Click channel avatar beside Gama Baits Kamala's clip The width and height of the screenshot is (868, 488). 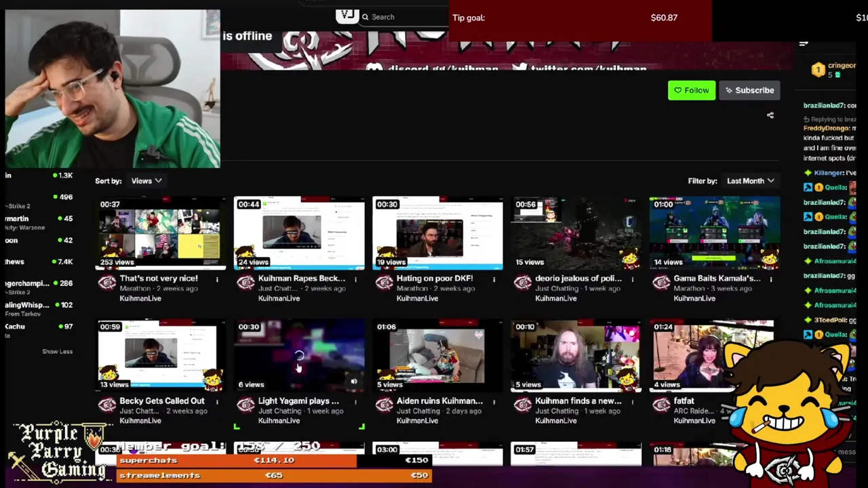coord(660,282)
